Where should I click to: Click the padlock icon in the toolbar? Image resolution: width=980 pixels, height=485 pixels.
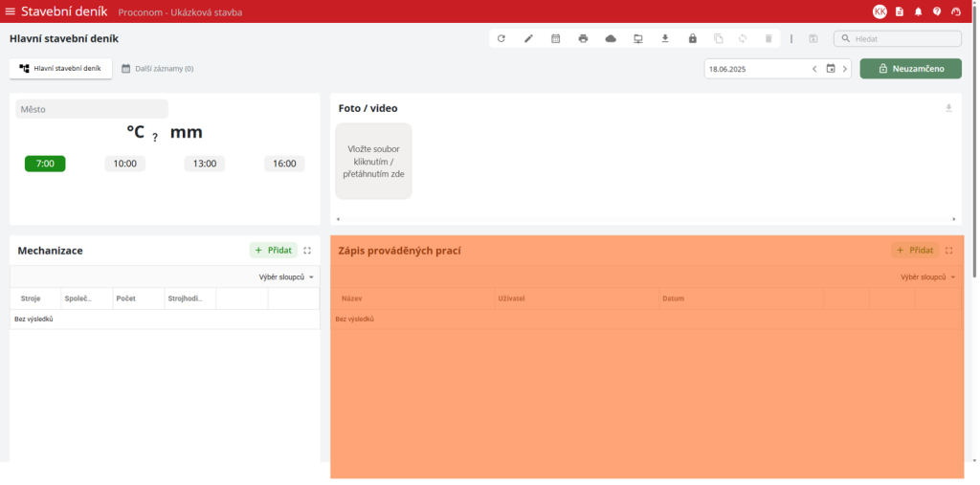point(692,39)
